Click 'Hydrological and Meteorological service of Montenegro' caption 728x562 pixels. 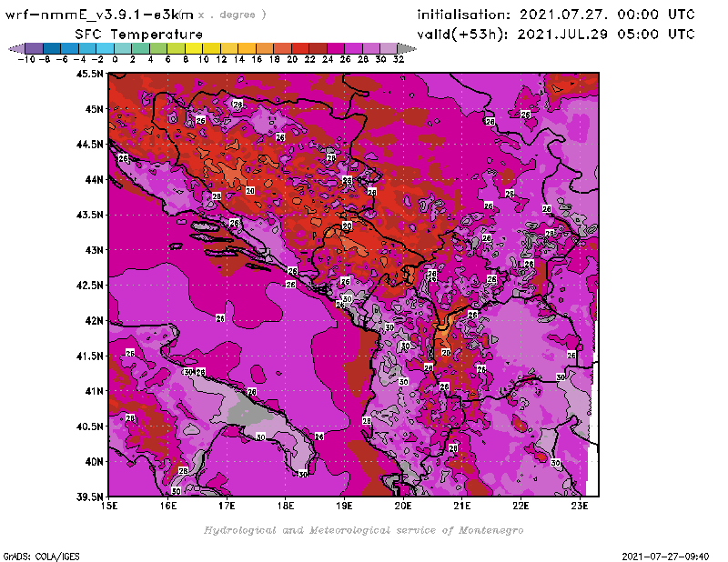pos(363,530)
